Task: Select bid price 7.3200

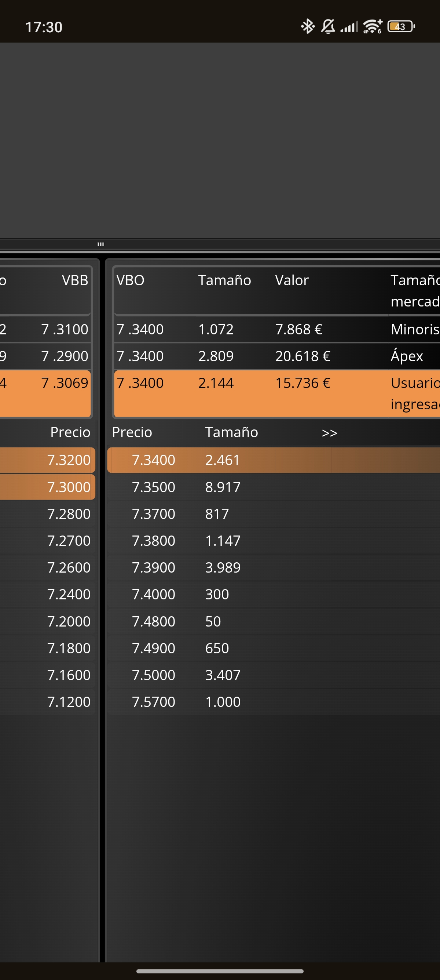Action: [x=69, y=460]
